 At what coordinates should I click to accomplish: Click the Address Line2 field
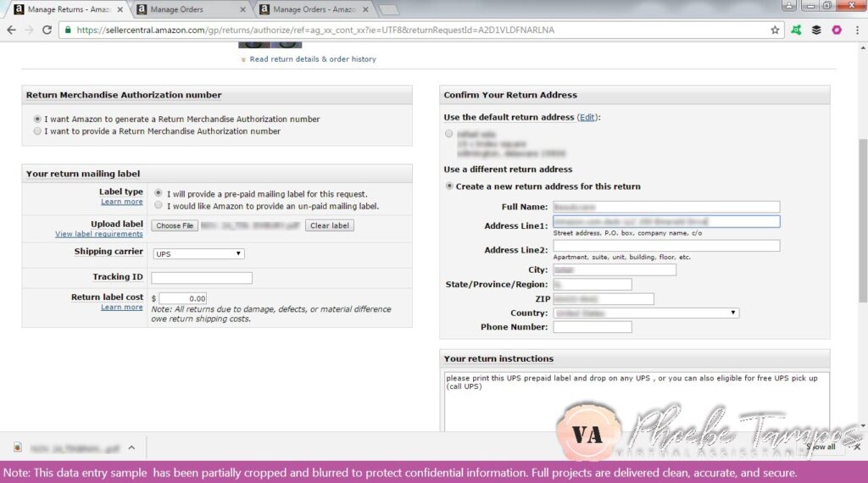click(x=666, y=245)
